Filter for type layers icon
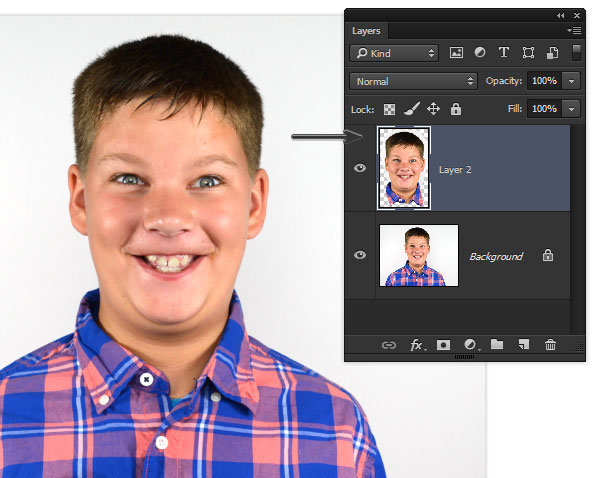The width and height of the screenshot is (600, 478). coord(504,52)
